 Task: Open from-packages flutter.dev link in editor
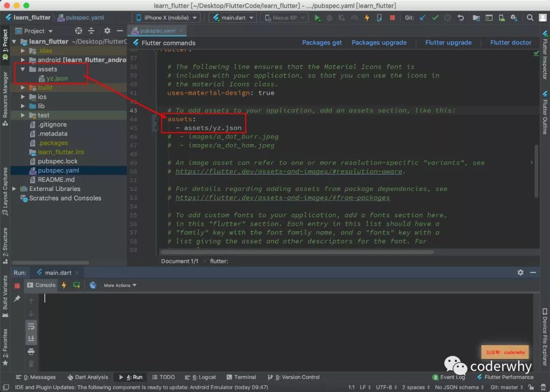pyautogui.click(x=282, y=198)
